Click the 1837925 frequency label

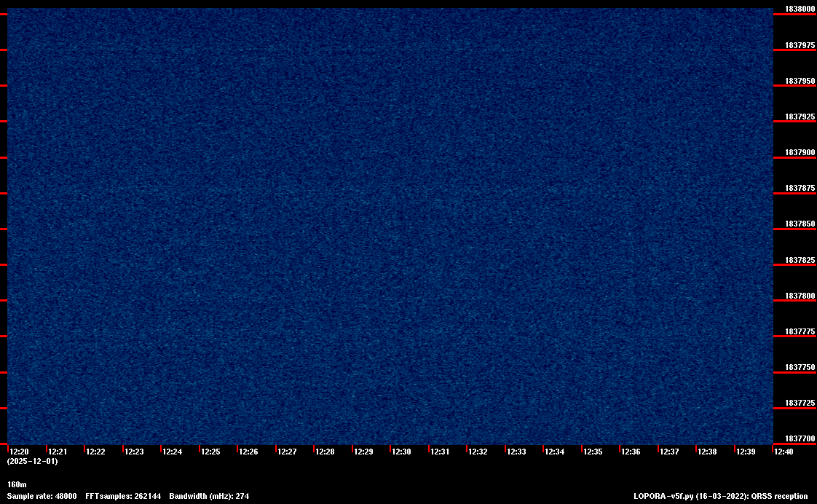800,117
